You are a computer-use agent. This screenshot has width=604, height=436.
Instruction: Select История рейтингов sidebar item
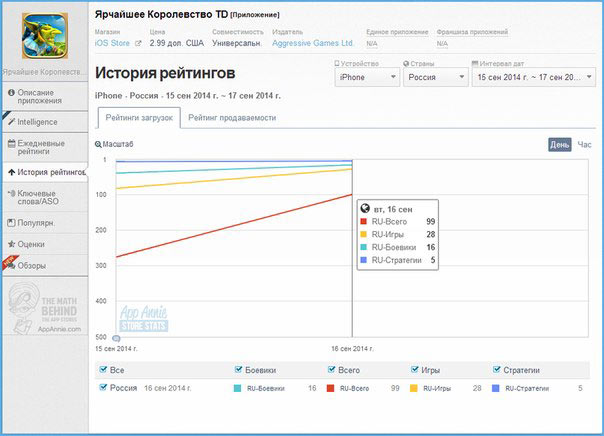[45, 172]
